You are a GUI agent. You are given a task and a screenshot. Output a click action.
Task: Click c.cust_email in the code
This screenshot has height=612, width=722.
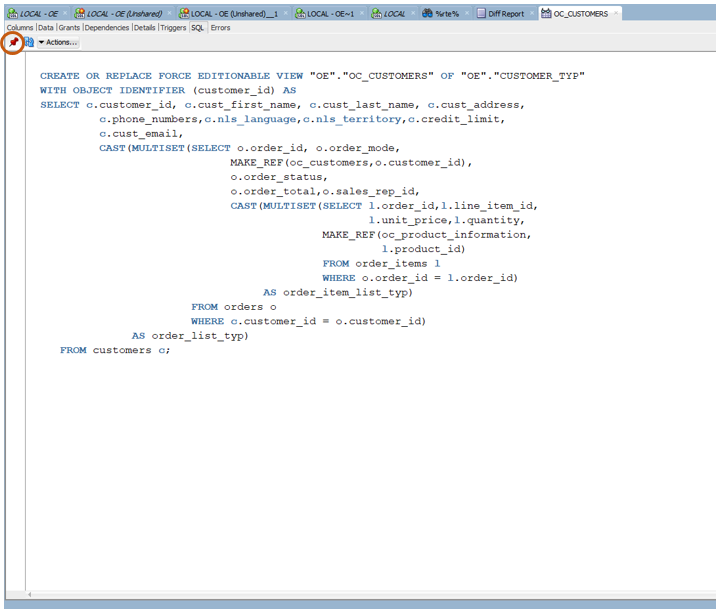coord(138,134)
